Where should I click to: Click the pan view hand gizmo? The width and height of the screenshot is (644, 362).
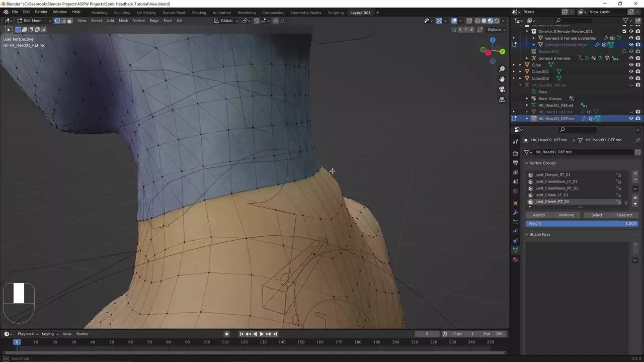[x=502, y=79]
